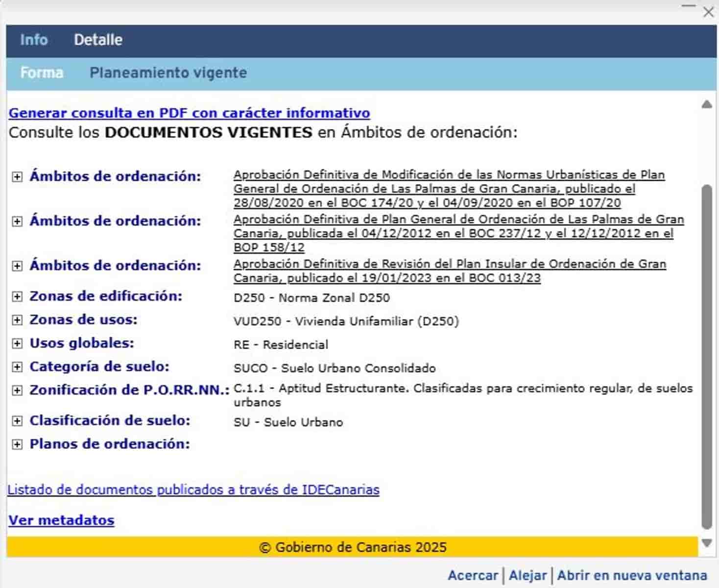Viewport: 719px width, 588px height.
Task: Click Abrir en nueva ventana
Action: pos(632,575)
